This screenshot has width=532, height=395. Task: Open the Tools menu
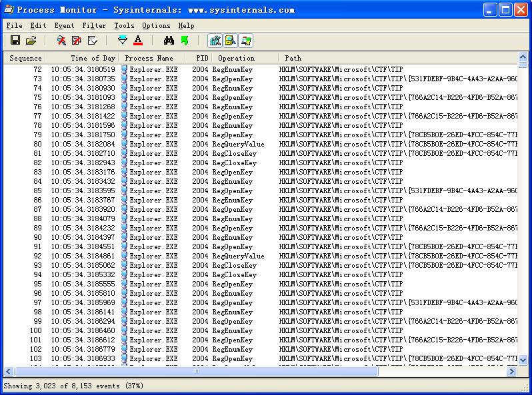click(124, 26)
